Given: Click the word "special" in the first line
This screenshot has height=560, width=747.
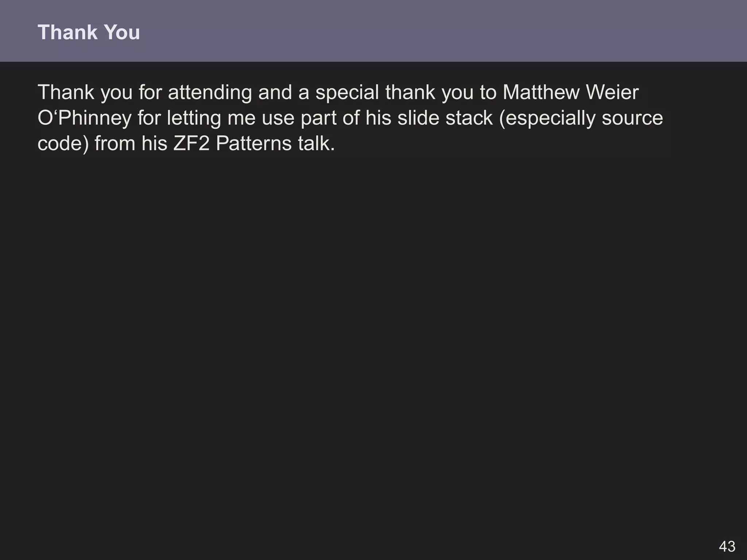Looking at the screenshot, I should tap(347, 93).
